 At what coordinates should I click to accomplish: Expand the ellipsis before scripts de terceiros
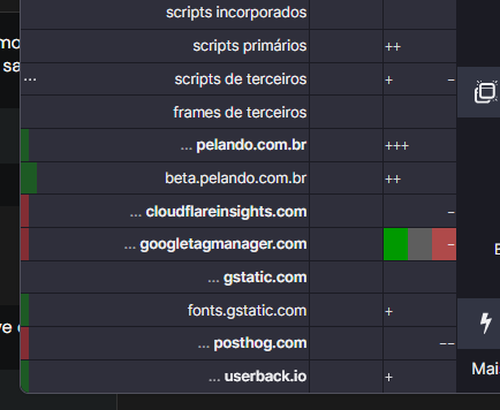[x=30, y=80]
